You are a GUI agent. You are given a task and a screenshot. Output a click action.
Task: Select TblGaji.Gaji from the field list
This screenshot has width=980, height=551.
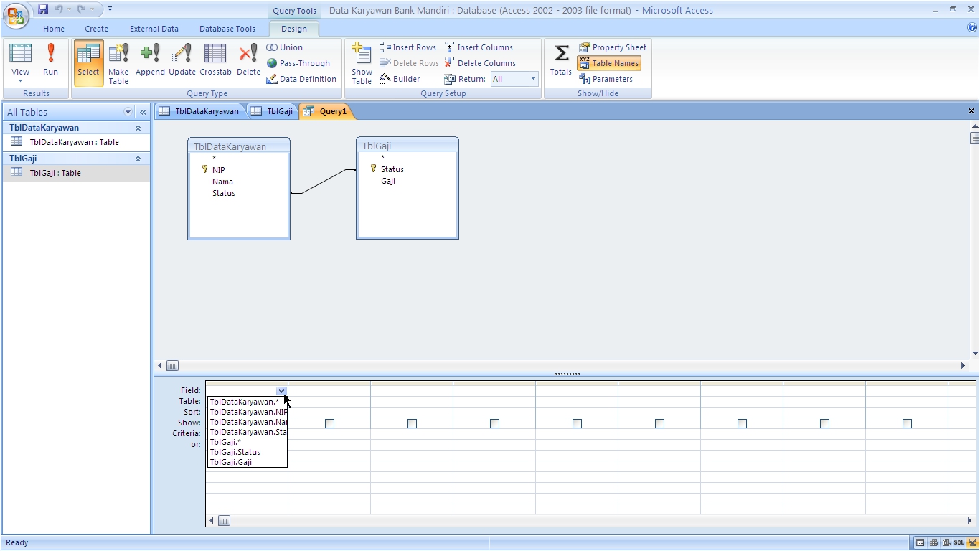tap(248, 462)
